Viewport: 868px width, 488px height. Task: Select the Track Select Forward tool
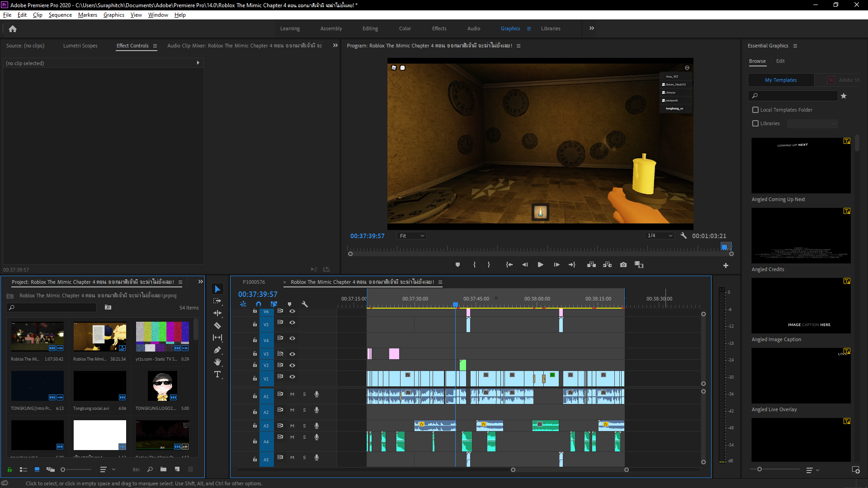coord(217,301)
